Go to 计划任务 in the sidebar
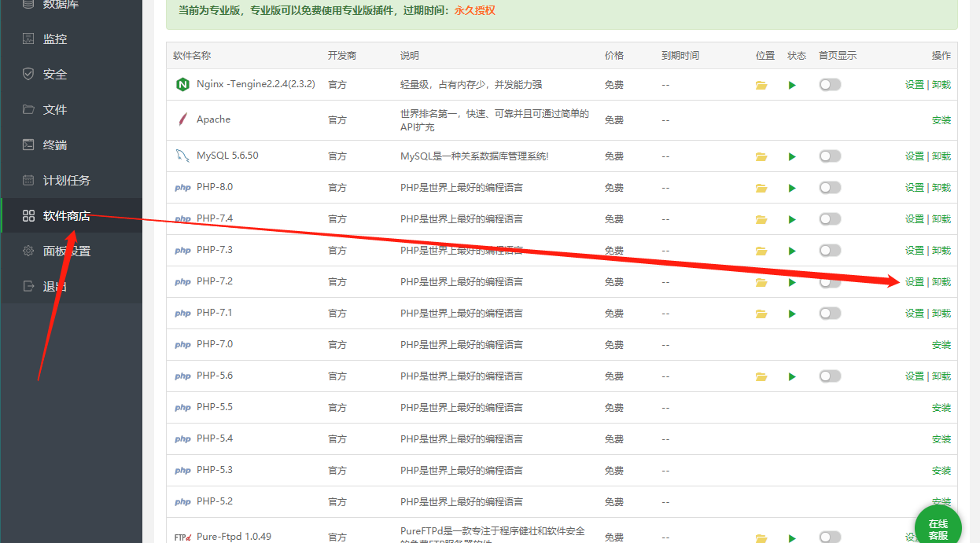This screenshot has width=980, height=543. [x=66, y=181]
